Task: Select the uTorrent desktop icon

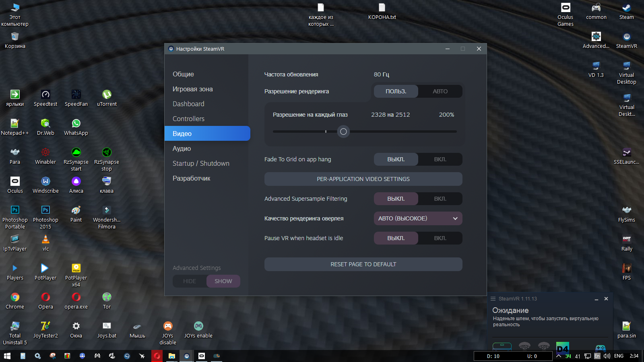Action: tap(107, 98)
